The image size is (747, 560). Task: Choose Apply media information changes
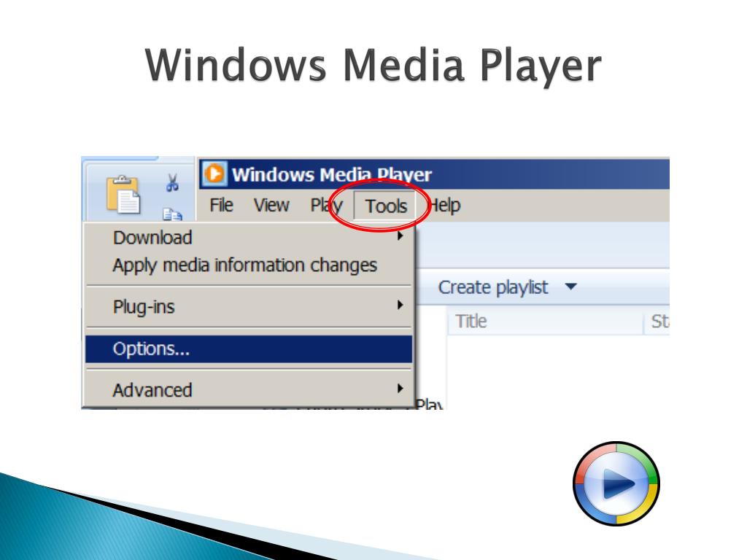[x=248, y=265]
